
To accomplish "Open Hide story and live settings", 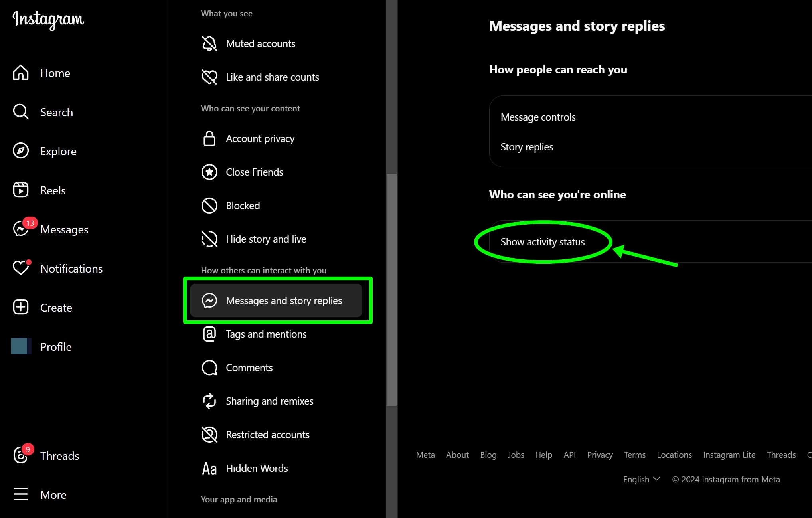I will 276,239.
